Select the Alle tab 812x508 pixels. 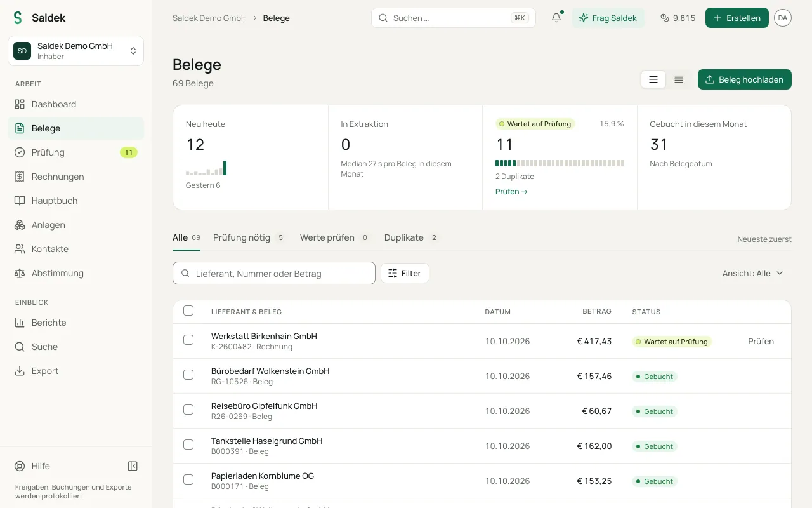[x=187, y=238]
